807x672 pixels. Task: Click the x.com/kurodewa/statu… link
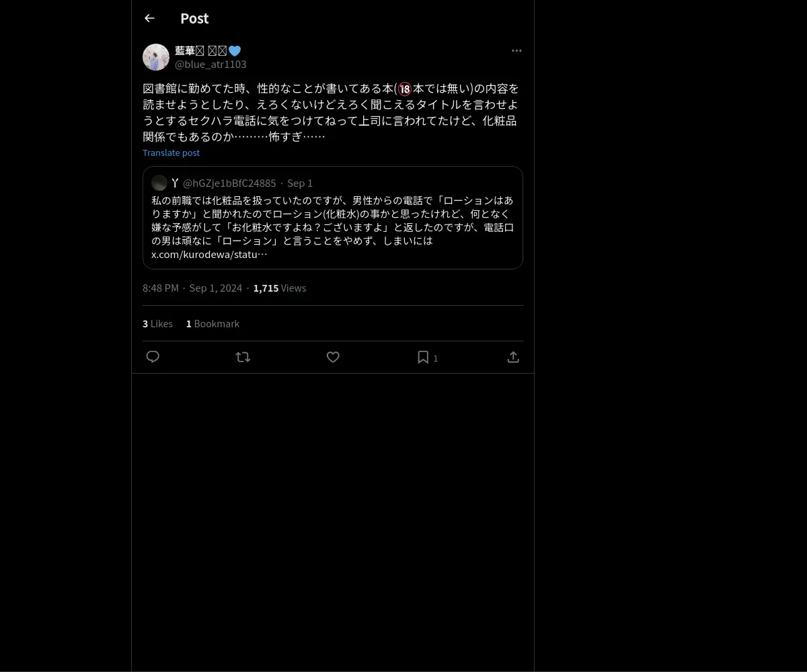coord(209,255)
